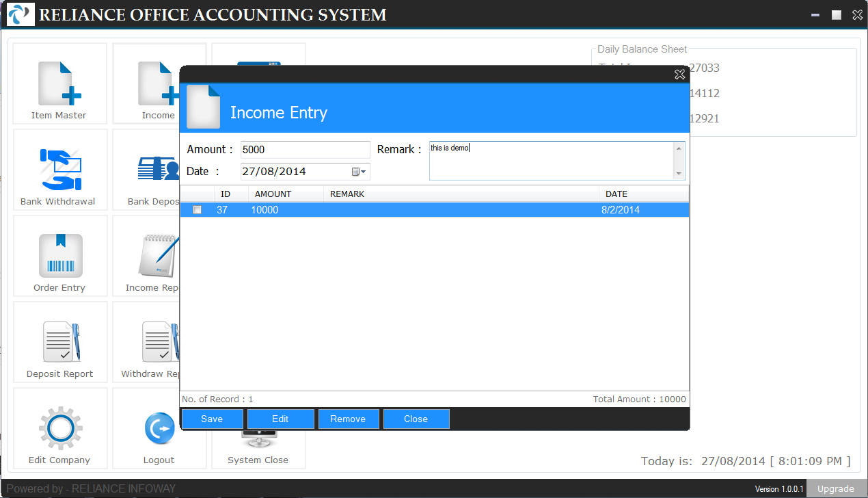Open Edit Company gear icon
Viewport: 868px width, 498px height.
[x=60, y=428]
